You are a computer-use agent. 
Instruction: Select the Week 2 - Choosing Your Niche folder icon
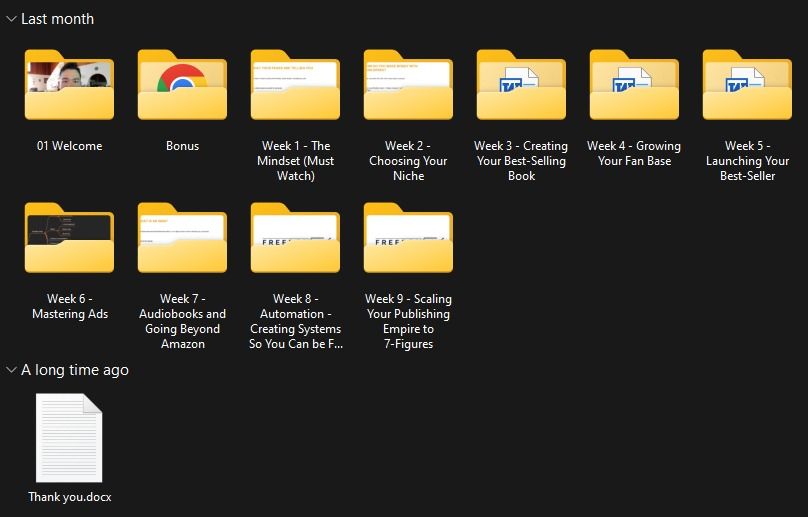click(408, 87)
